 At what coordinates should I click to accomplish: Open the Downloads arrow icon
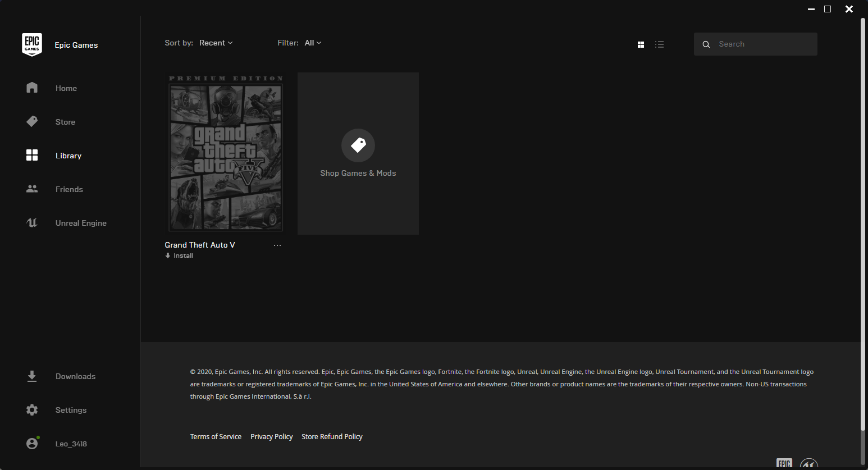(32, 376)
